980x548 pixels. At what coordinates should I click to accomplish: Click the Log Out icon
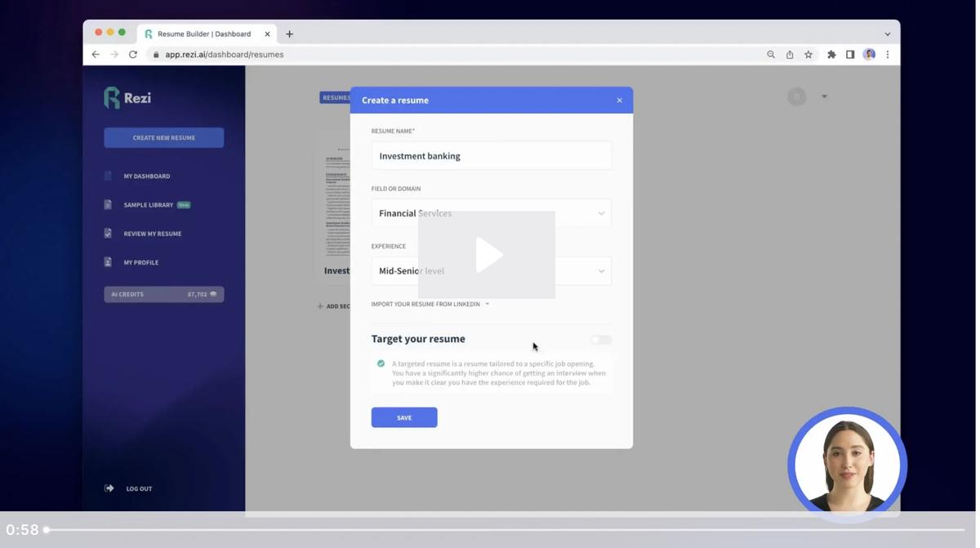(109, 488)
